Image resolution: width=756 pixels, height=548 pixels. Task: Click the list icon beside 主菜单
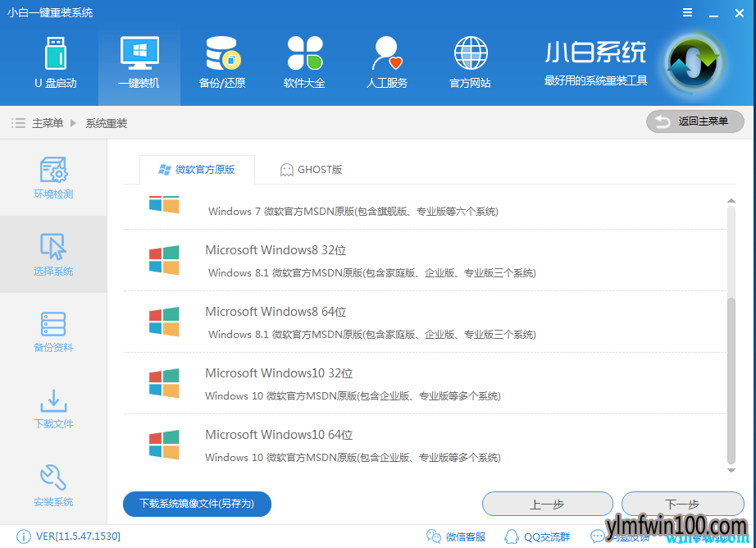(x=18, y=123)
